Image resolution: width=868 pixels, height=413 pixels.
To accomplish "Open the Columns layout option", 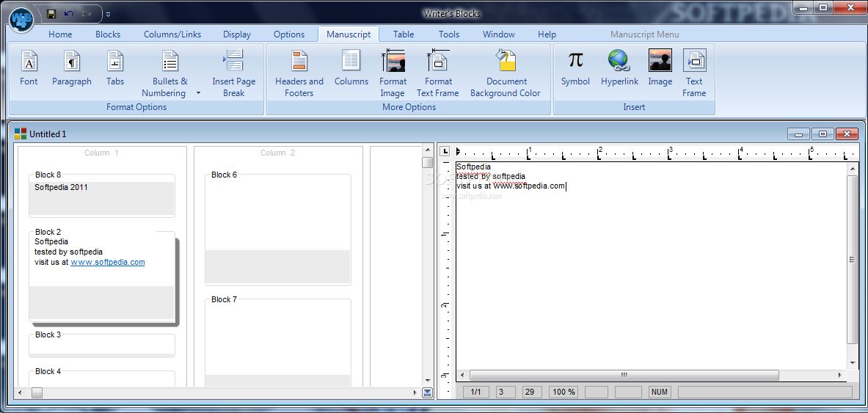I will coord(351,67).
